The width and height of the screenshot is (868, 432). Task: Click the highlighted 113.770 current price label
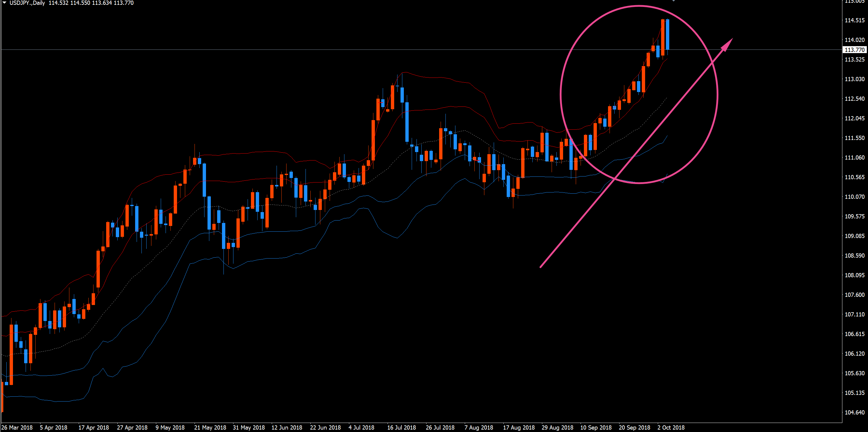[x=854, y=50]
